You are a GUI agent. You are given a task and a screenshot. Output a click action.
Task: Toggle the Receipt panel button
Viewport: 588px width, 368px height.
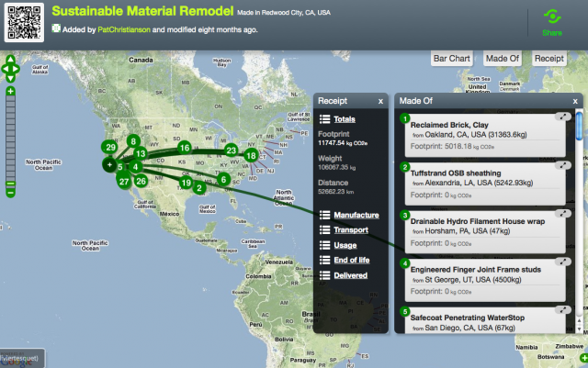(549, 58)
